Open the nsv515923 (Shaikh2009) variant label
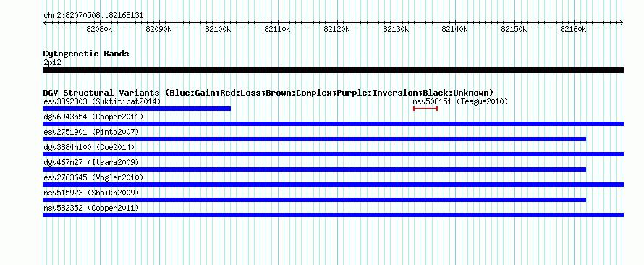This screenshot has height=265, width=644. point(91,193)
